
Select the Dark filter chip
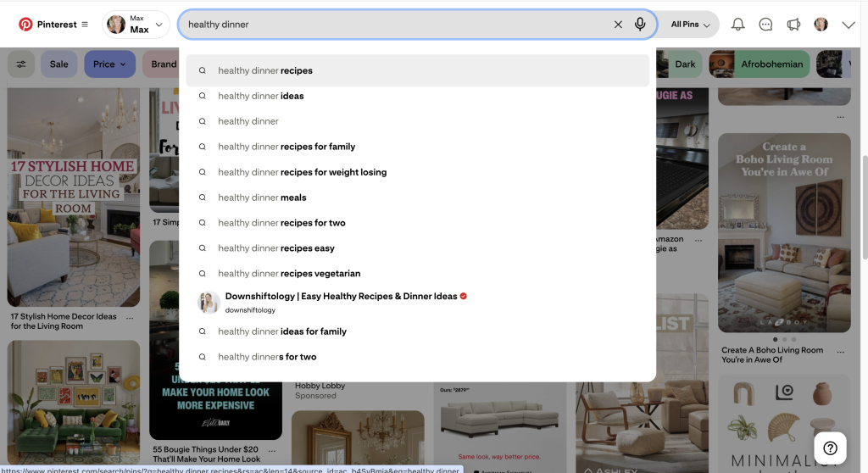(679, 64)
